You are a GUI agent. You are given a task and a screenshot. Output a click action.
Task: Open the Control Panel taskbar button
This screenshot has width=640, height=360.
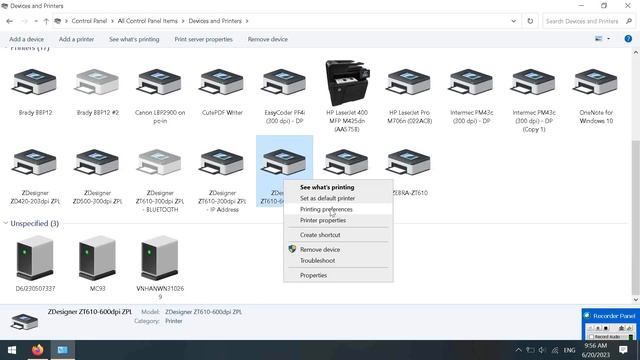62,350
